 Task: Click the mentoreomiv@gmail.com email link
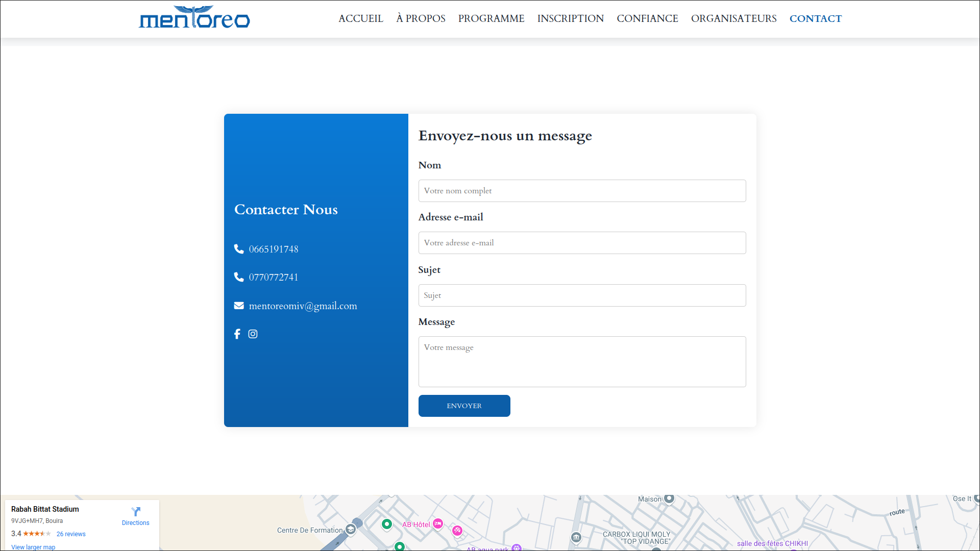(303, 306)
